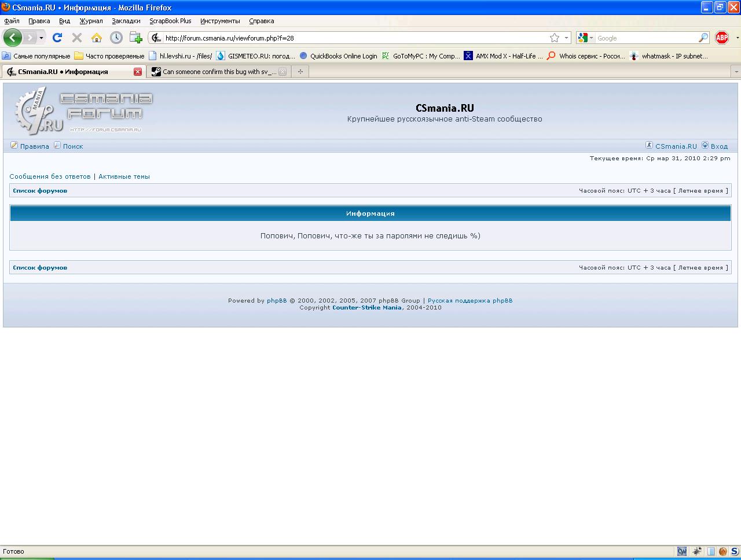The width and height of the screenshot is (741, 560).
Task: Click the GISMETEO.RU bookmark
Action: tap(261, 56)
